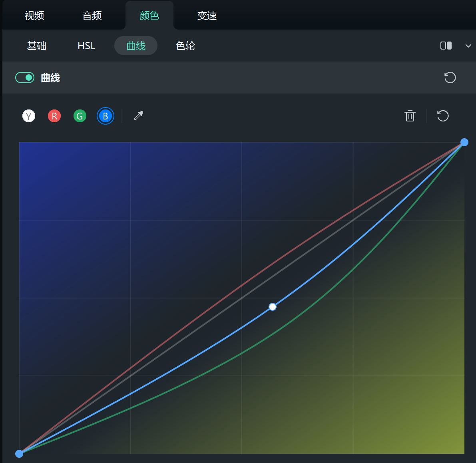
Task: Open the 变速 speed tab
Action: [207, 16]
